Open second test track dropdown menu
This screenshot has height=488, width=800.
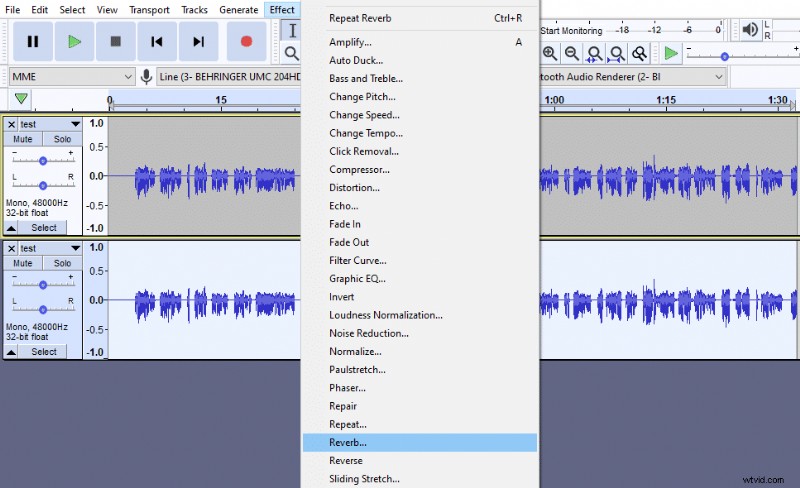tap(76, 248)
